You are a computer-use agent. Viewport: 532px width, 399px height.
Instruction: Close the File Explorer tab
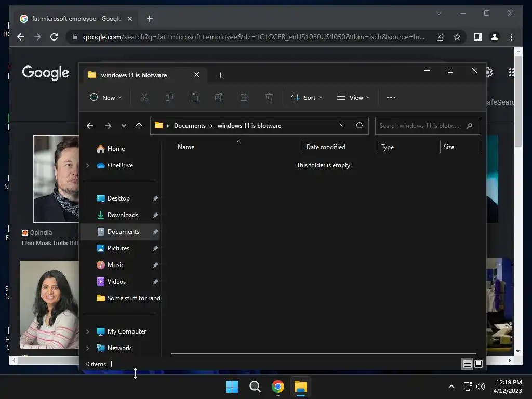pyautogui.click(x=196, y=75)
